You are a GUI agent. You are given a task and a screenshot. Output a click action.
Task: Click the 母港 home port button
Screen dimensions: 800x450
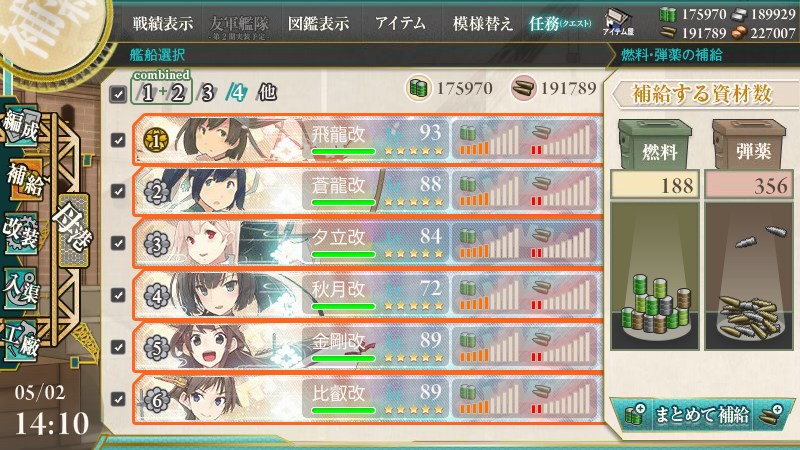coord(73,224)
